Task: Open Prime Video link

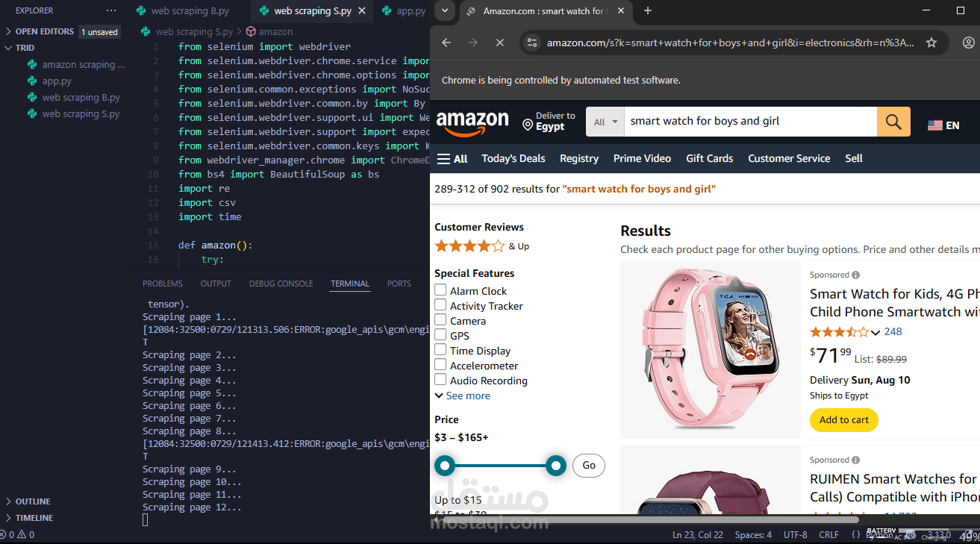Action: click(642, 158)
